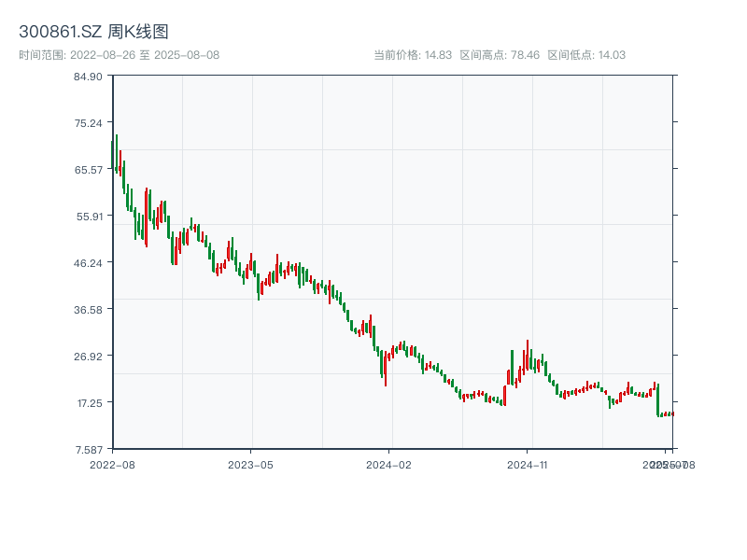Click the 区间高点 78.46 label
The image size is (747, 560).
pyautogui.click(x=500, y=55)
